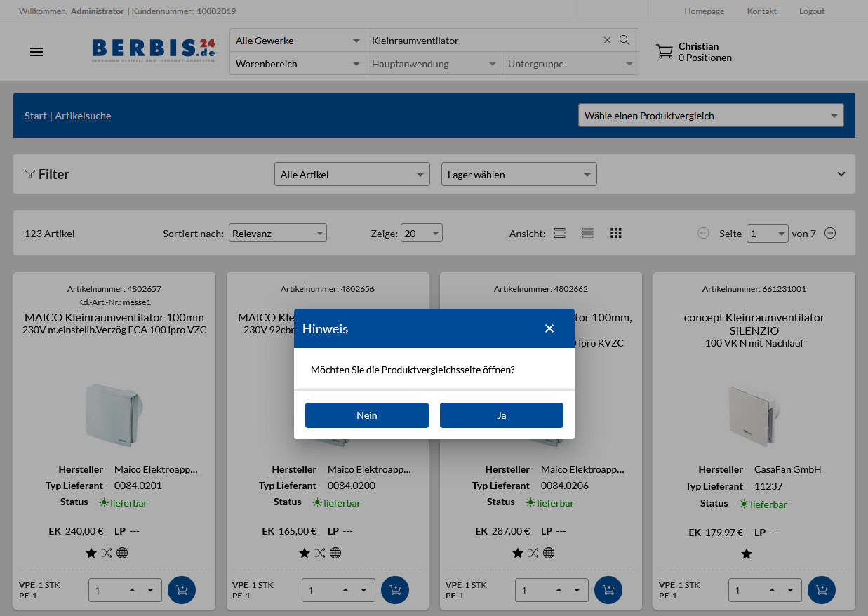
Task: Open the hamburger main menu
Action: (x=36, y=52)
